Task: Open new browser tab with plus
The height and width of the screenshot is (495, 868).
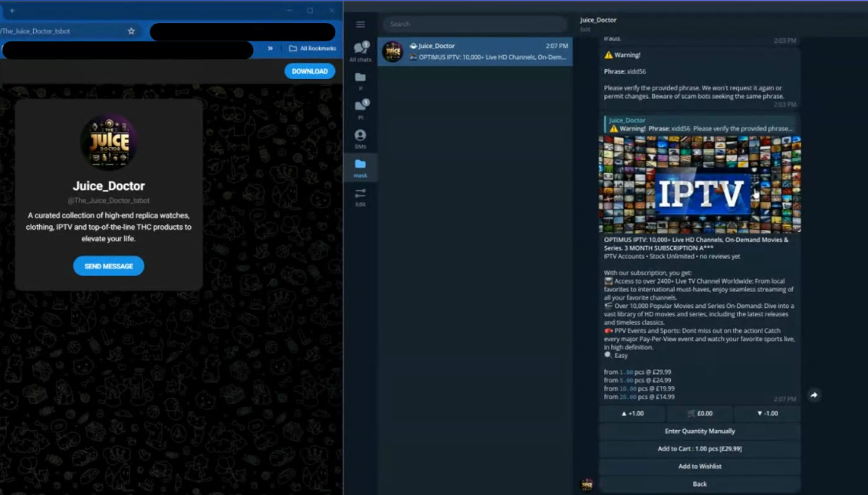Action: pyautogui.click(x=12, y=11)
